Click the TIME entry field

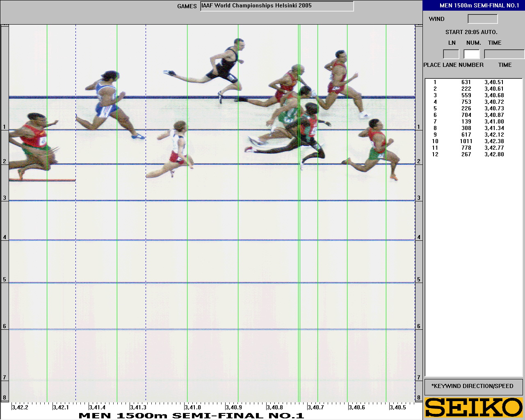(x=504, y=54)
